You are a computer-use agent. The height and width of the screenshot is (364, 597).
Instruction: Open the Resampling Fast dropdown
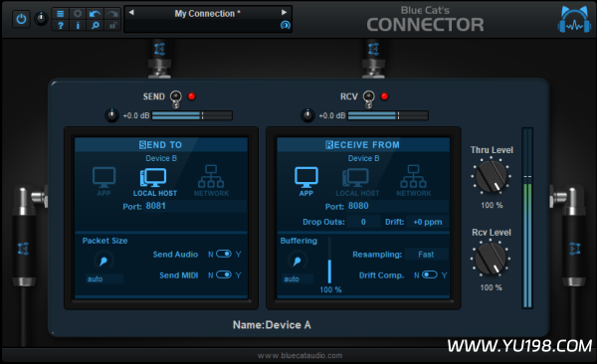pyautogui.click(x=426, y=254)
